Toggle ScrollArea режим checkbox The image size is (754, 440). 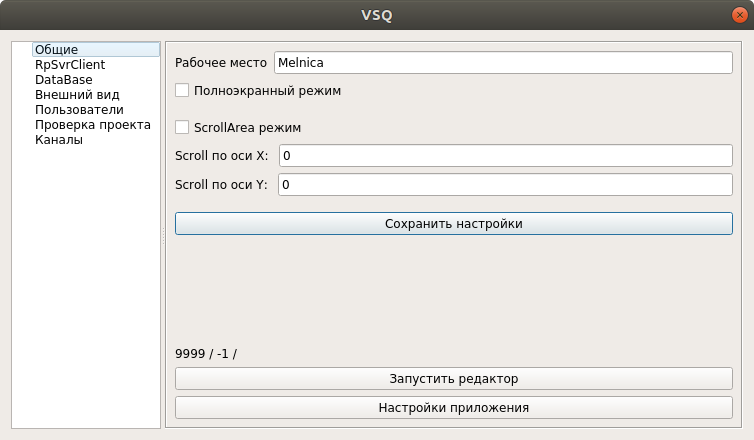(x=182, y=127)
